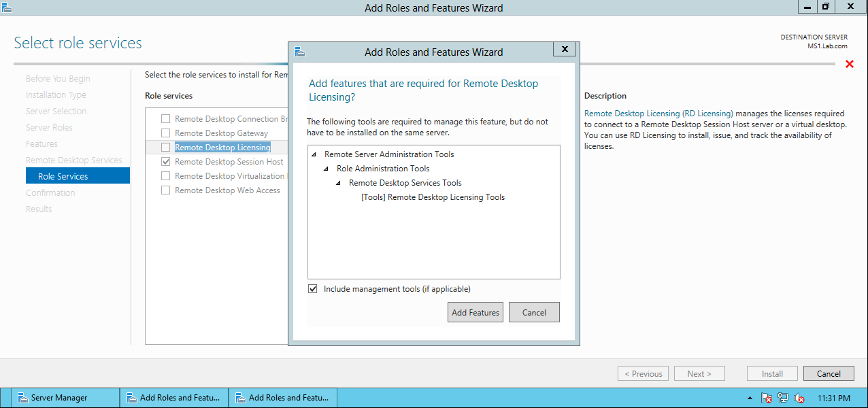Select Remote Server Administration Tools tree item
The image size is (868, 408).
click(389, 154)
